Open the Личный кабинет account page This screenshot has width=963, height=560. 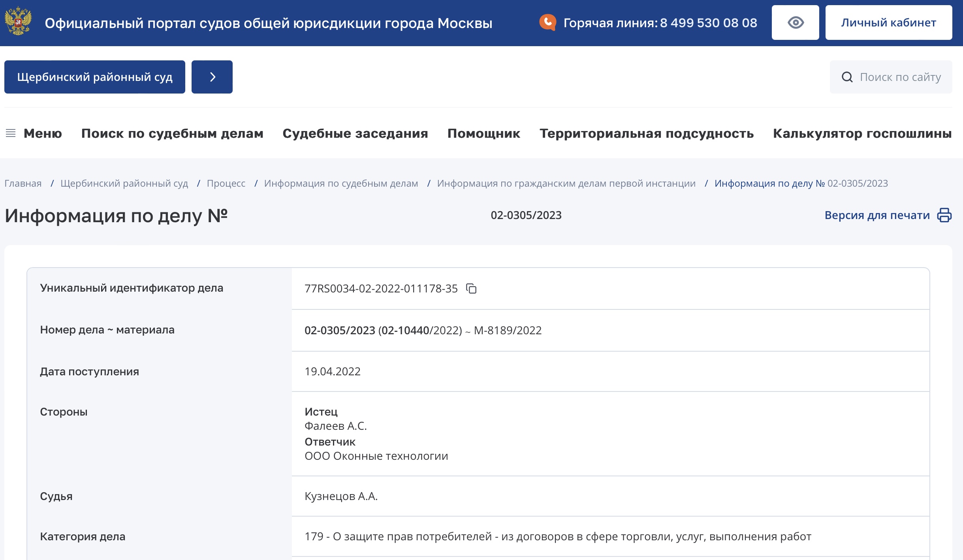click(x=888, y=22)
